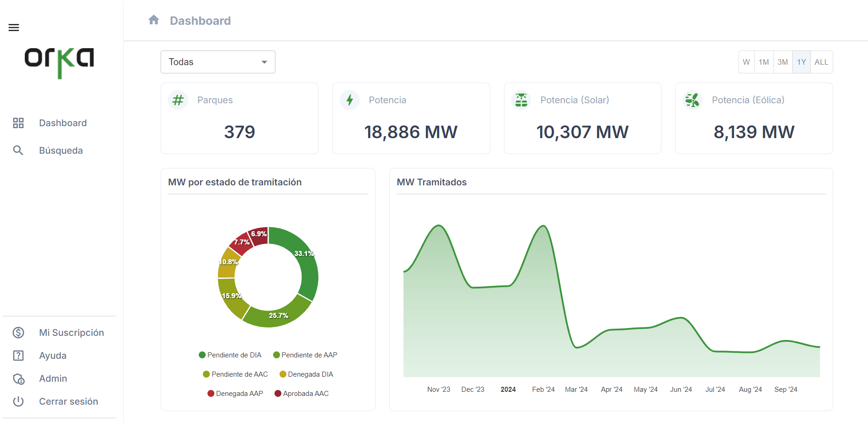Click the 2024 axis label
Screen dimensions: 868x423
[508, 390]
